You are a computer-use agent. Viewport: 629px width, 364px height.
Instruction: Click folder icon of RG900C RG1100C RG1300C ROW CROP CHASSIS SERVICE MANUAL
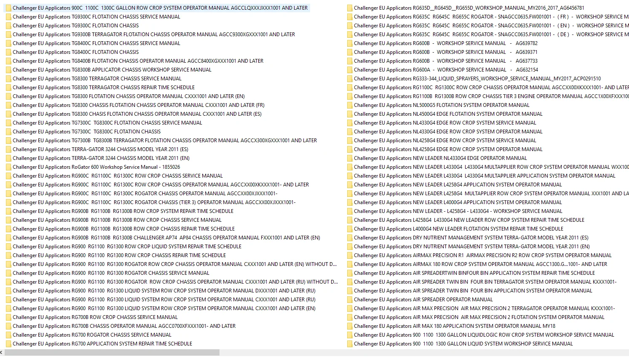click(x=8, y=176)
